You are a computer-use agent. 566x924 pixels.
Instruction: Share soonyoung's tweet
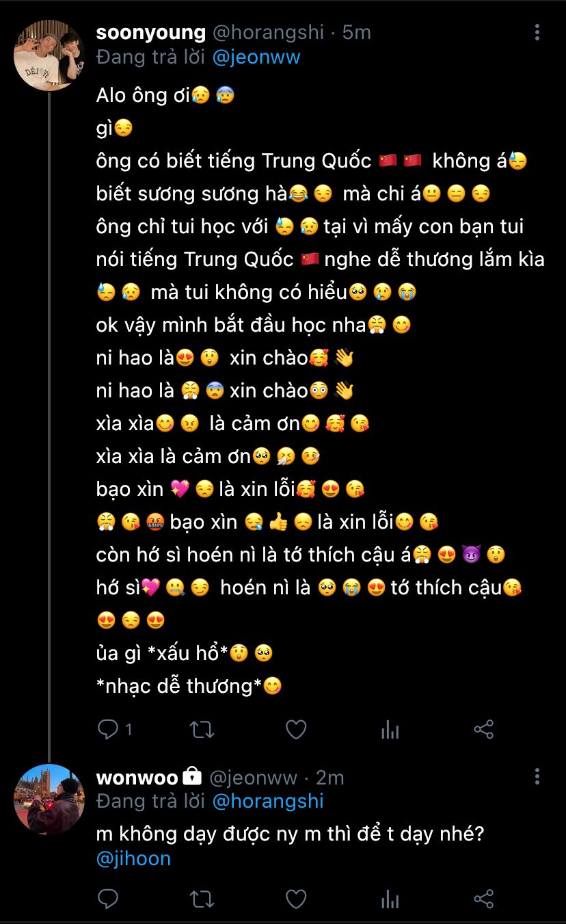tap(483, 730)
